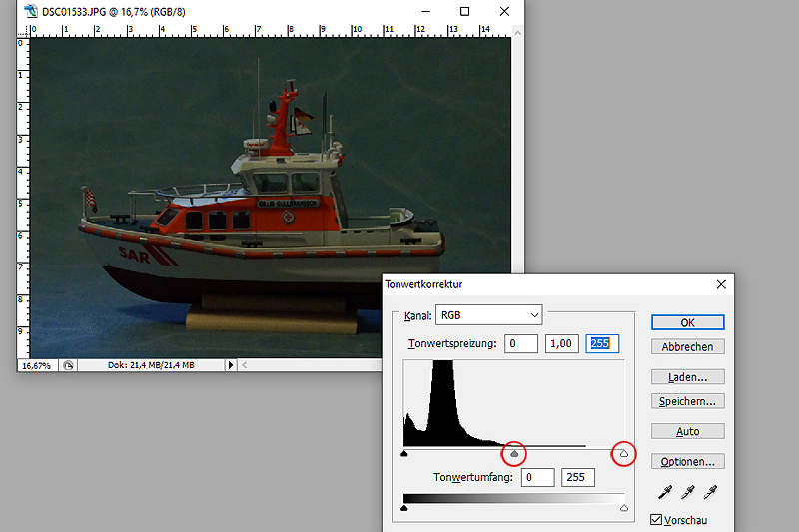Focus the Tonwertspreizung shadow field 0
Screen dimensions: 799x532
[521, 343]
